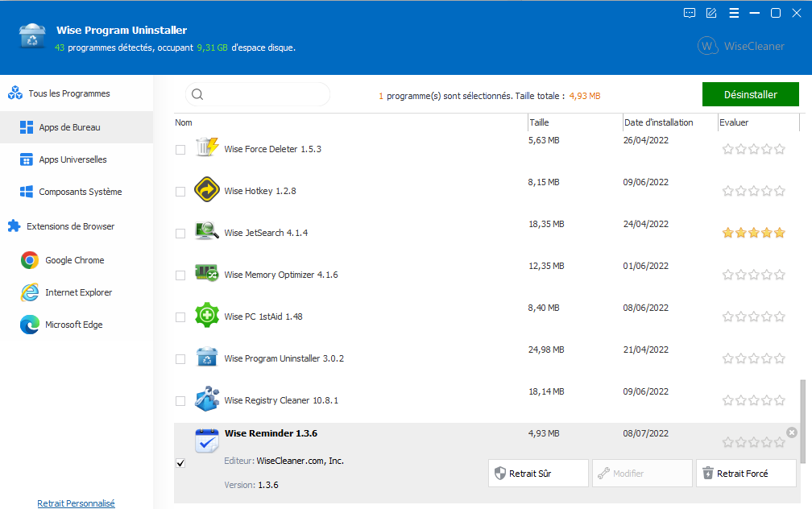Click the program list vertical scrollbar
This screenshot has width=812, height=509.
coord(802,421)
